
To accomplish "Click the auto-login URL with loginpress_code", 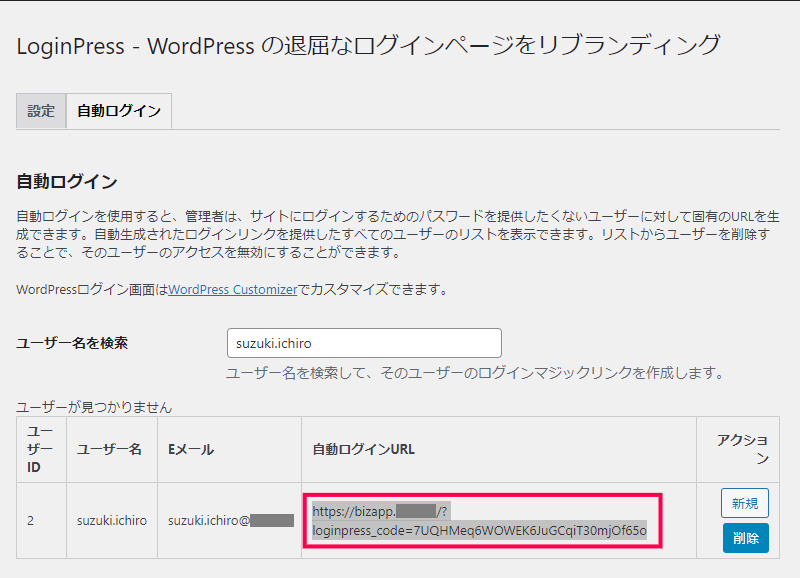I will coord(480,521).
